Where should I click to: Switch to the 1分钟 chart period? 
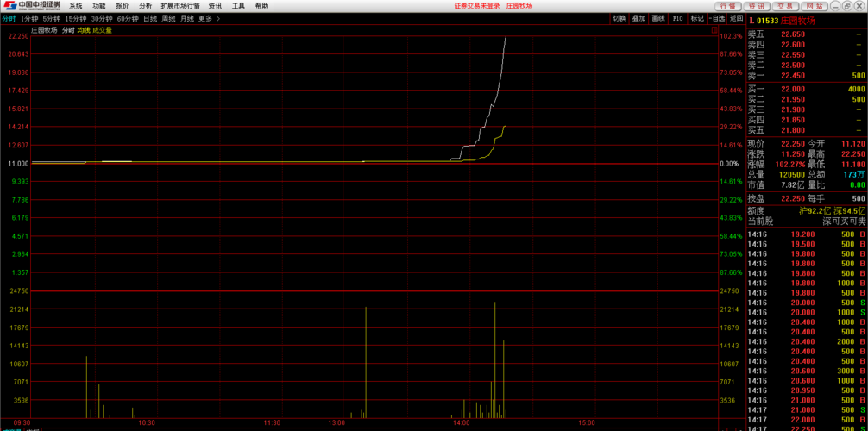coord(28,19)
